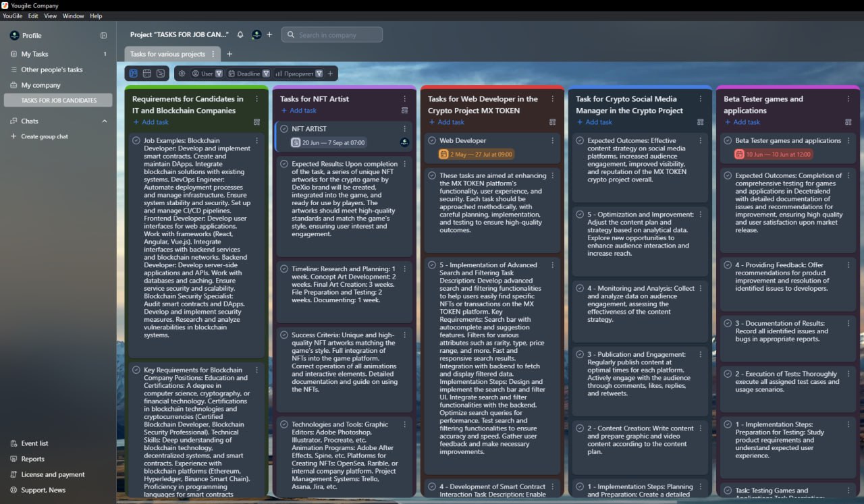Click layout icon in Crypto Social Media column
The image size is (864, 504).
[x=700, y=122]
